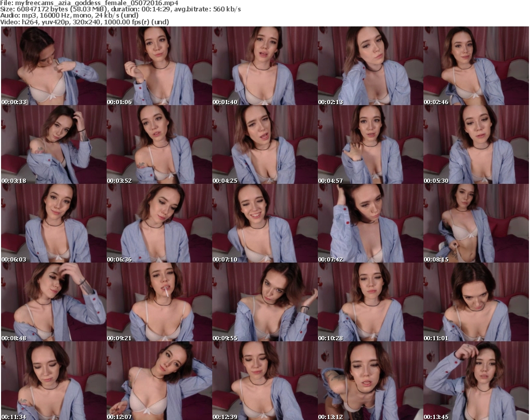
Task: Click the 'File:' name header line
Action: coord(89,3)
